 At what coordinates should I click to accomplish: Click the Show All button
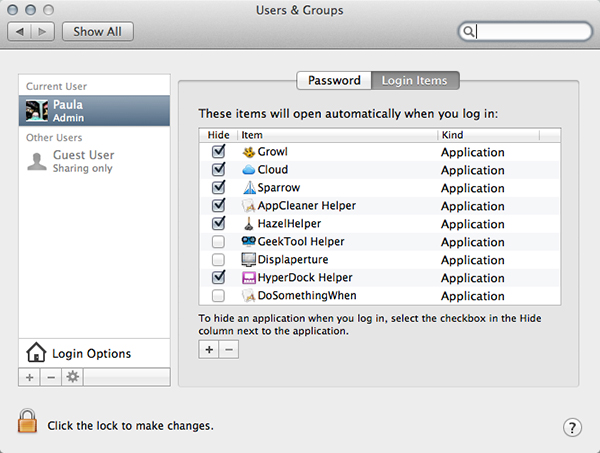pyautogui.click(x=98, y=31)
